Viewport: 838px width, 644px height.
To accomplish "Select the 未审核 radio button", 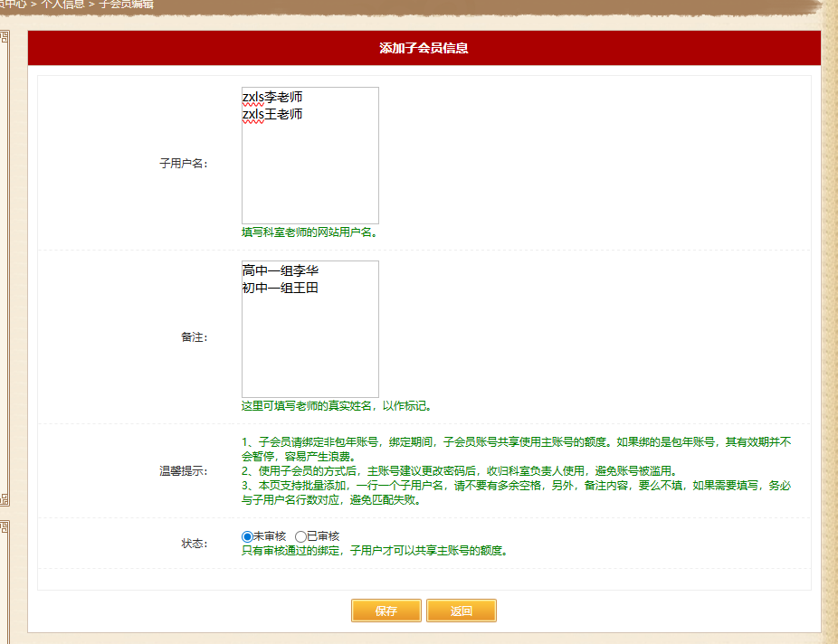I will 247,536.
